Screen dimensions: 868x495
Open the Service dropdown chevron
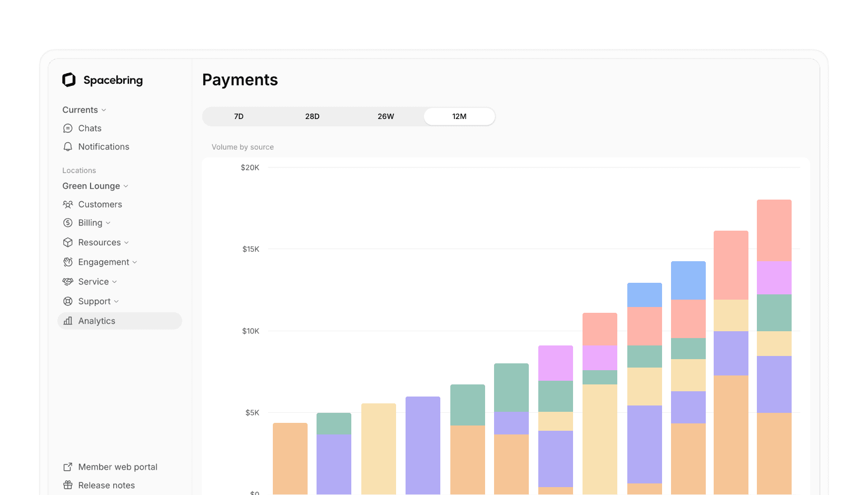pyautogui.click(x=114, y=282)
